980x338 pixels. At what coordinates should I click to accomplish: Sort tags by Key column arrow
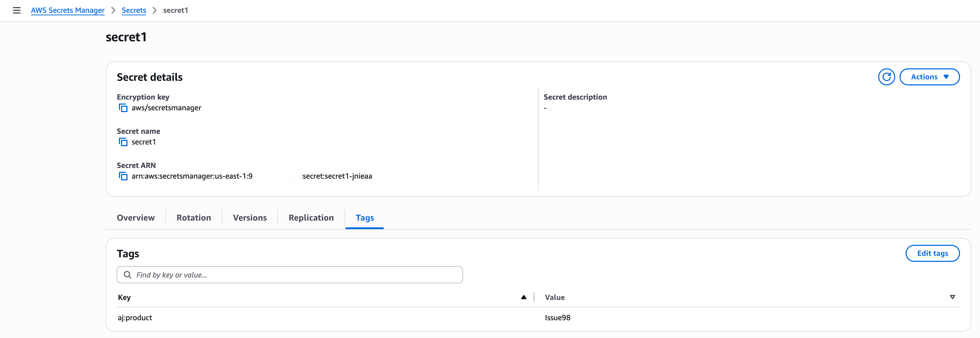click(523, 297)
